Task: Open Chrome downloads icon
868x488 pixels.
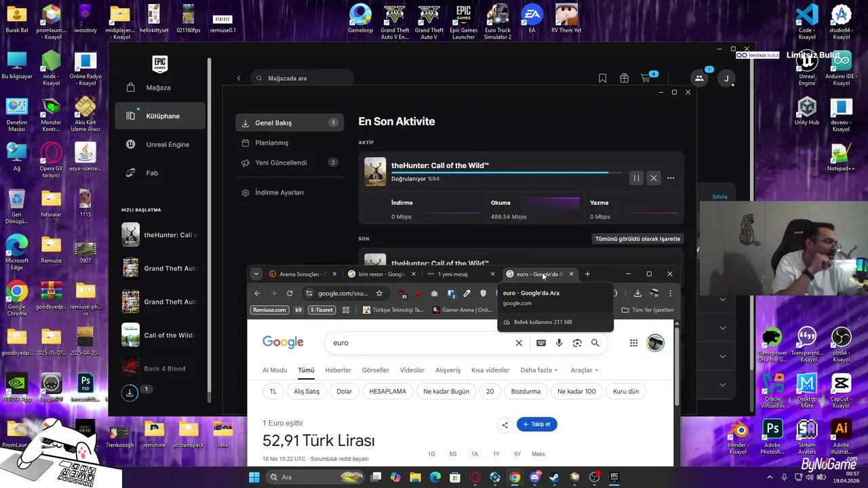Action: [637, 293]
